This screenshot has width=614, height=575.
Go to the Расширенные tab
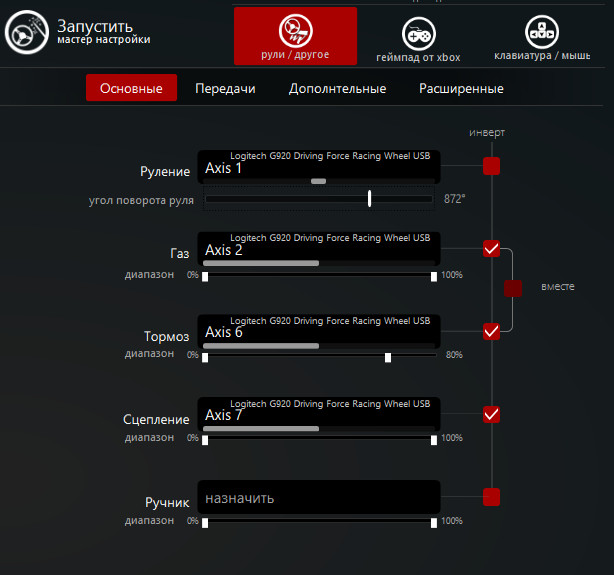(461, 89)
